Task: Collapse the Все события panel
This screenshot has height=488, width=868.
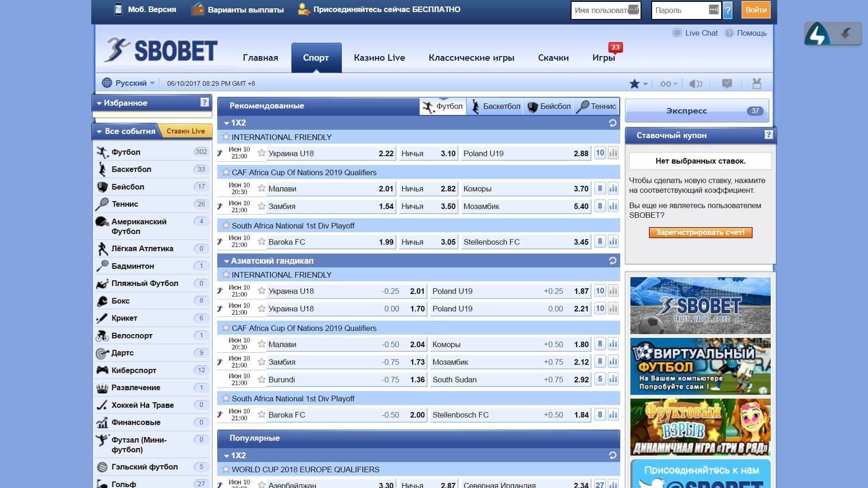Action: [99, 132]
